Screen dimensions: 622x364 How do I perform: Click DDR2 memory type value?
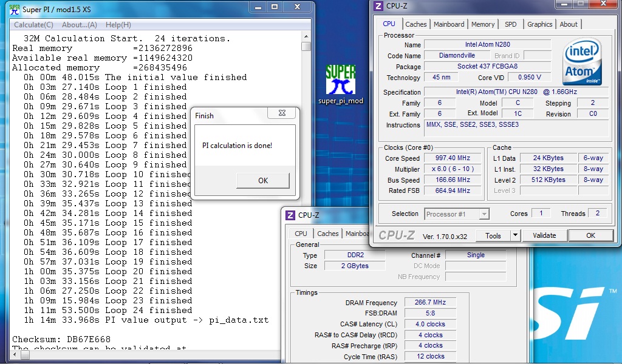[x=355, y=255]
